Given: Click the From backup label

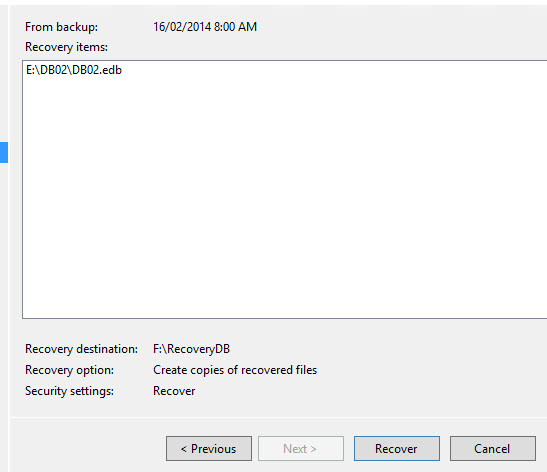Looking at the screenshot, I should 61,27.
